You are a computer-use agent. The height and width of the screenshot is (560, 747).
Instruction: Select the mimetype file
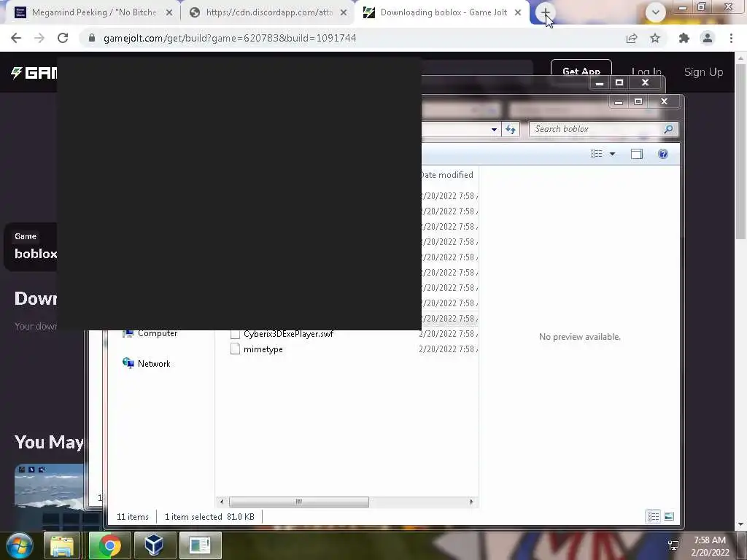[x=263, y=349]
